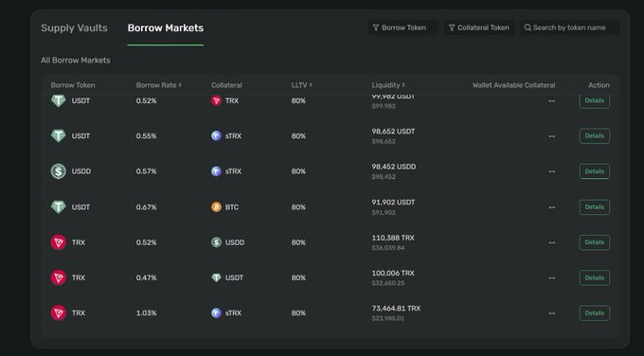Click sTRX collateral icon in 0.57% row
The image size is (644, 356).
tap(216, 171)
